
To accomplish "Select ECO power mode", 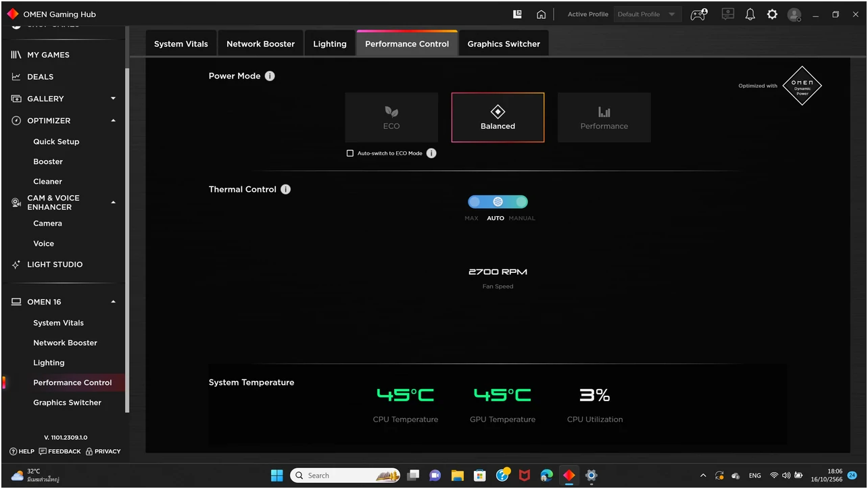I will [x=391, y=118].
